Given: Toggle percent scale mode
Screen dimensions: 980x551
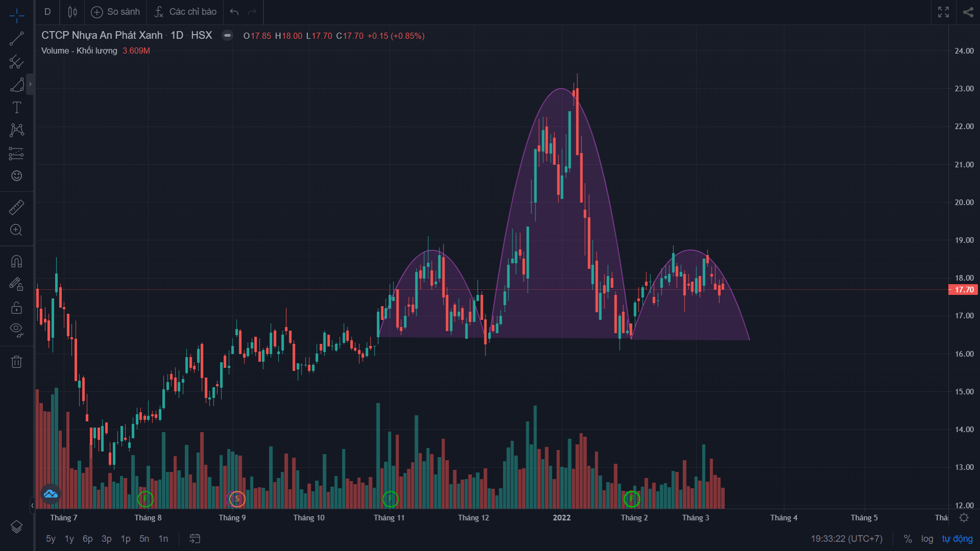Looking at the screenshot, I should tap(908, 539).
